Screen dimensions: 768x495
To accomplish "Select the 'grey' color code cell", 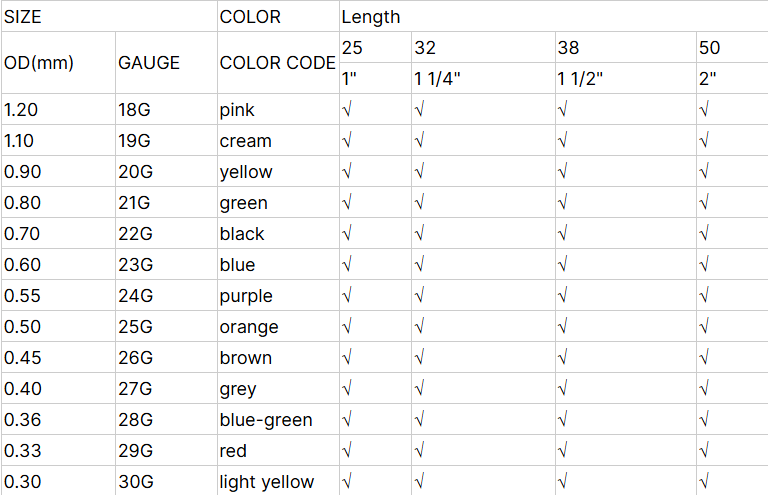I will [238, 389].
